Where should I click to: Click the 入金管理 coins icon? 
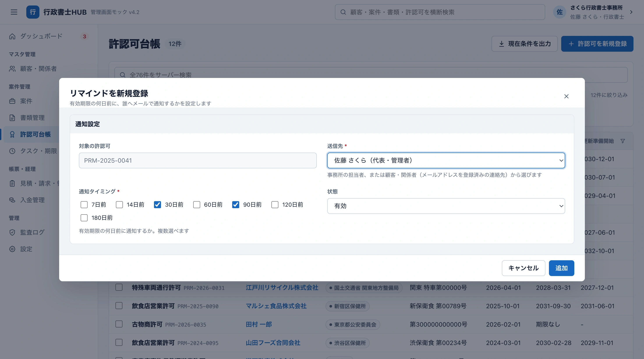pos(12,200)
